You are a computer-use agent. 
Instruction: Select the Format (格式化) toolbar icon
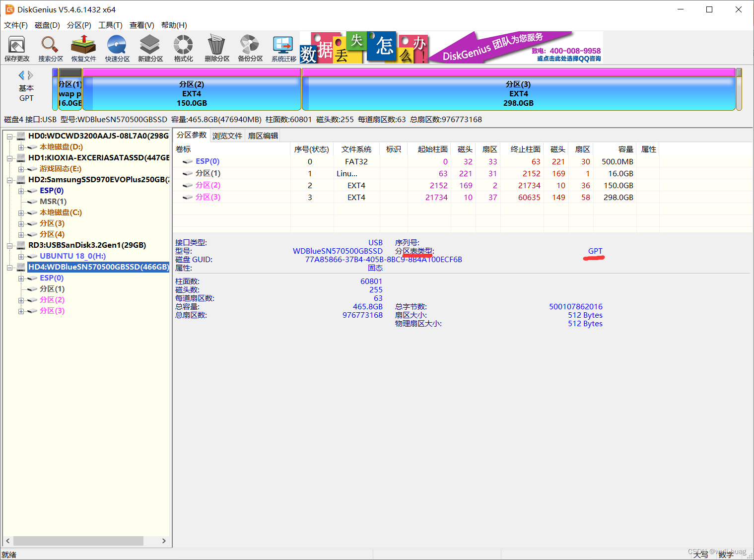(183, 49)
